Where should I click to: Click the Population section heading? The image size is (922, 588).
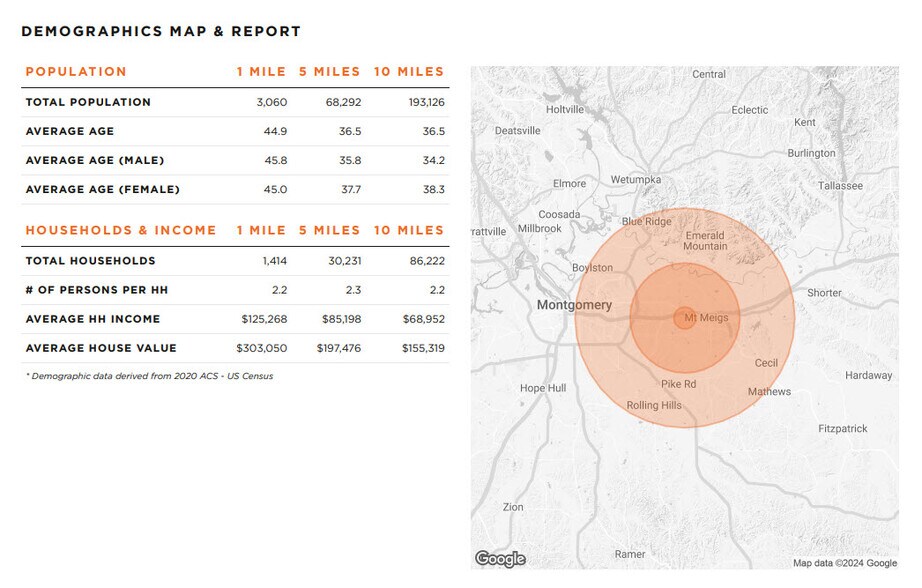76,72
